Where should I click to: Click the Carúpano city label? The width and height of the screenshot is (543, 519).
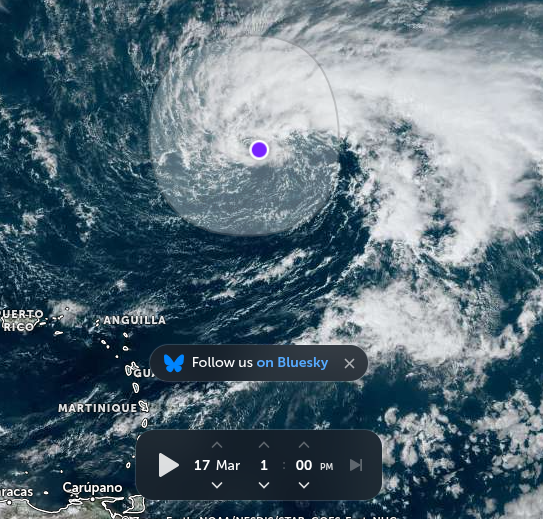click(92, 488)
